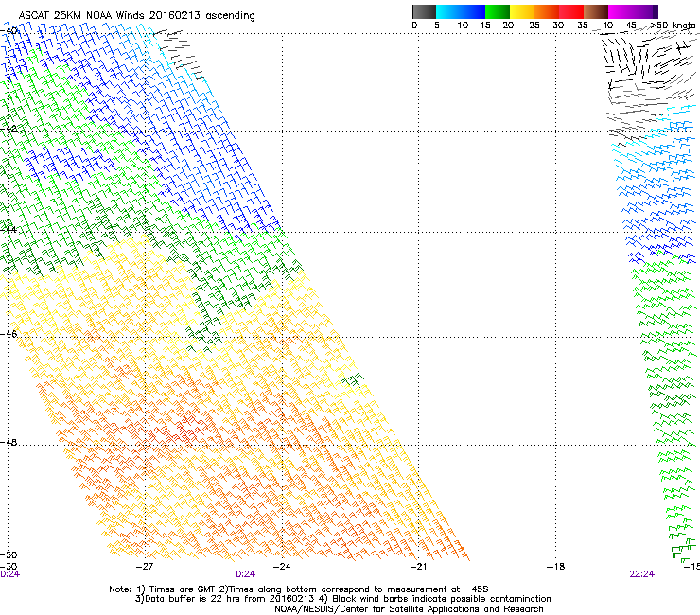700x615 pixels.
Task: Click the longitude label '-18'
Action: pyautogui.click(x=556, y=567)
